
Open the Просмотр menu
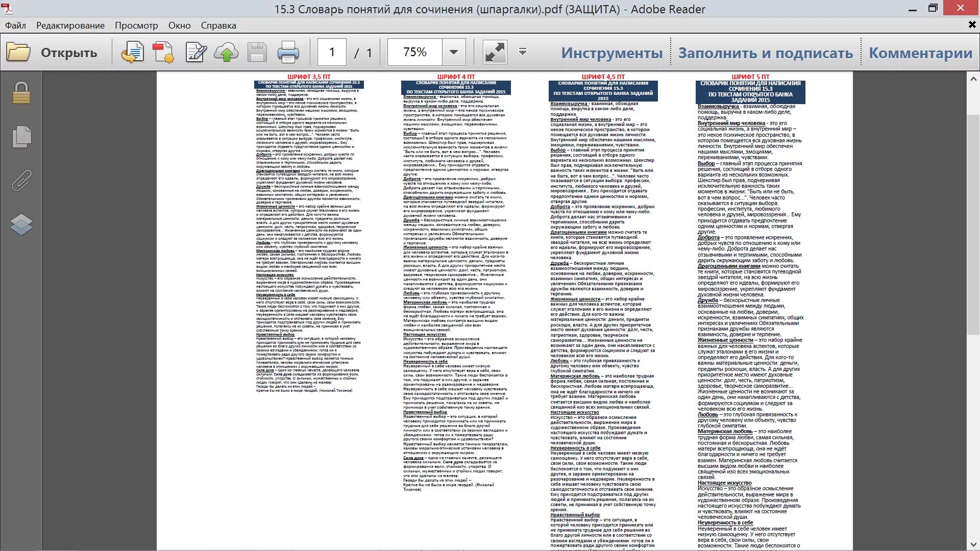point(136,25)
